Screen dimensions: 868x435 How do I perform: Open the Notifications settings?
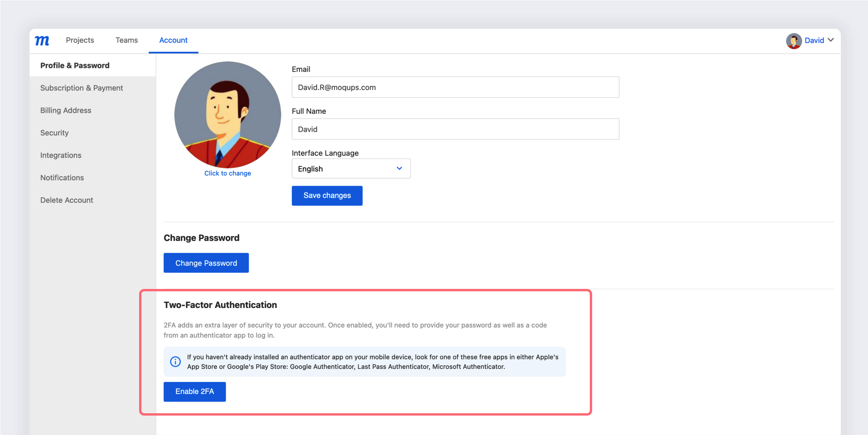click(x=62, y=177)
